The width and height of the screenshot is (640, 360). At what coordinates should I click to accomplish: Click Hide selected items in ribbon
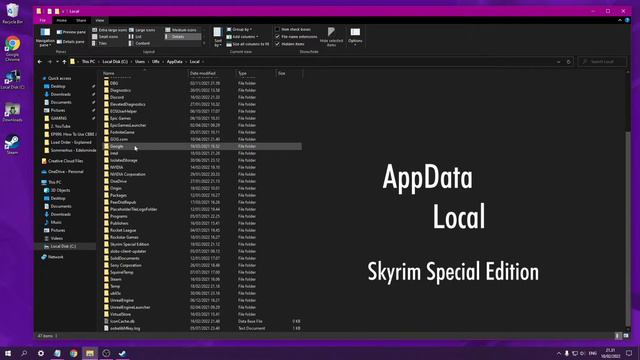331,37
